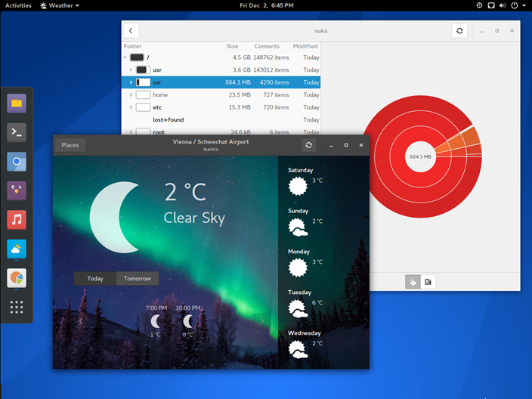Sort by Folder column header

tap(173, 46)
